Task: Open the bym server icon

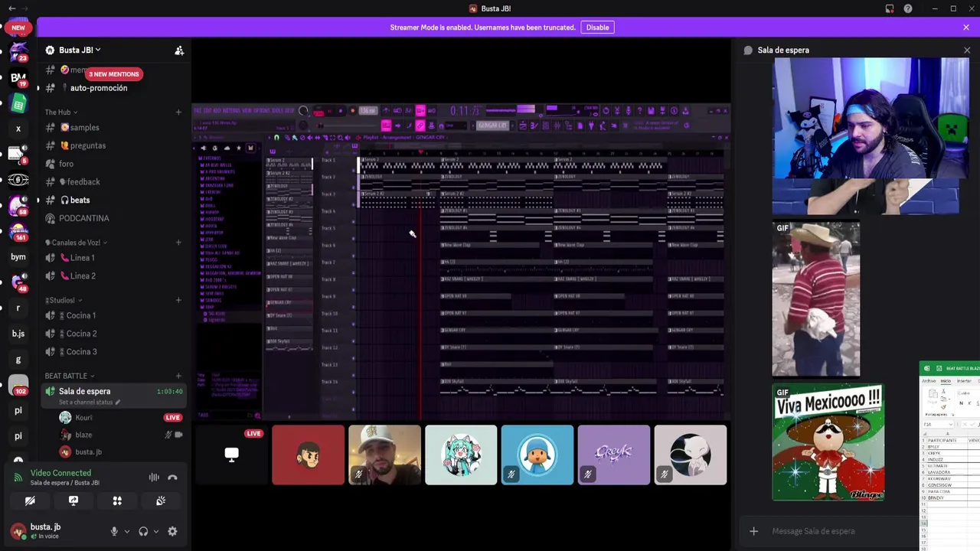Action: click(x=18, y=256)
